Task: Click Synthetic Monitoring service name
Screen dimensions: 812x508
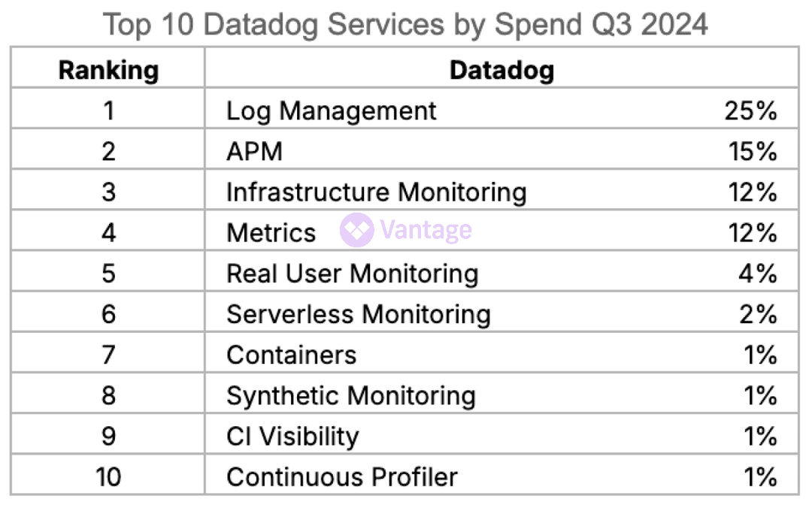Action: 350,395
